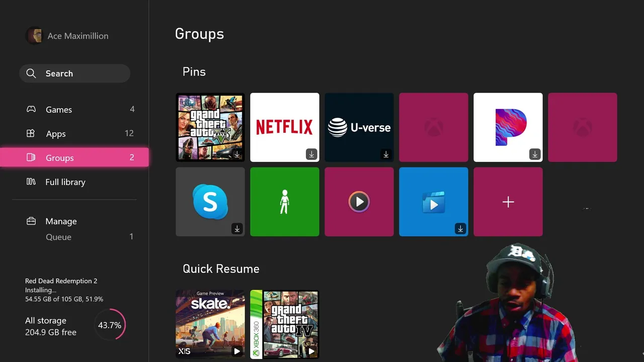Select the Groups menu item
This screenshot has width=644, height=362.
pos(74,157)
